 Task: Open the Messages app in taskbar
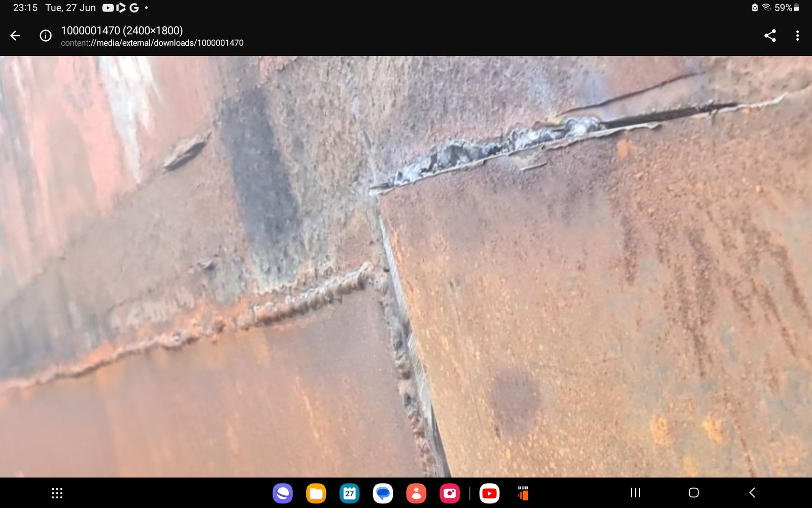[383, 493]
